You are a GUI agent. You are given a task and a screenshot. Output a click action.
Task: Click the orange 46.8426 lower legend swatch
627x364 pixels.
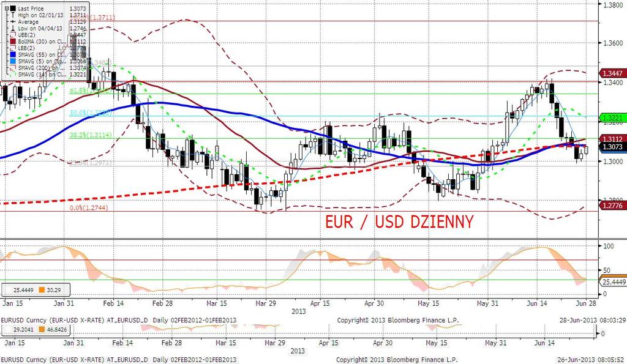42,330
